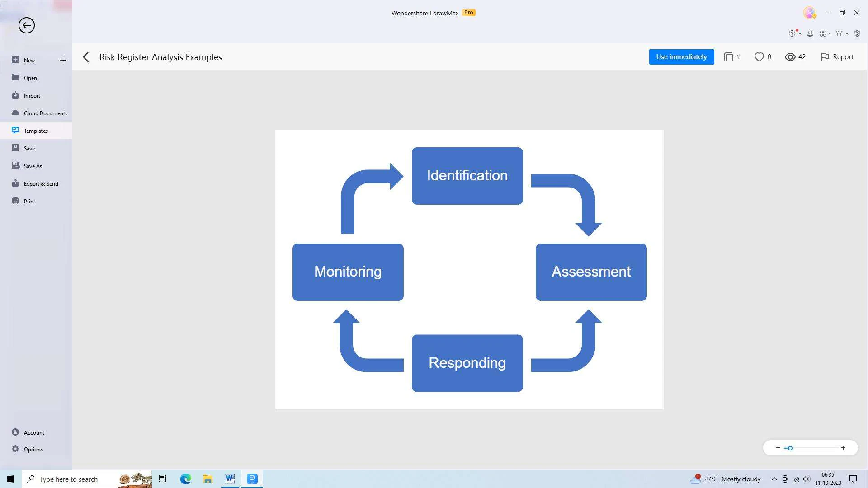Select the Account menu item
This screenshot has width=868, height=488.
click(x=33, y=432)
